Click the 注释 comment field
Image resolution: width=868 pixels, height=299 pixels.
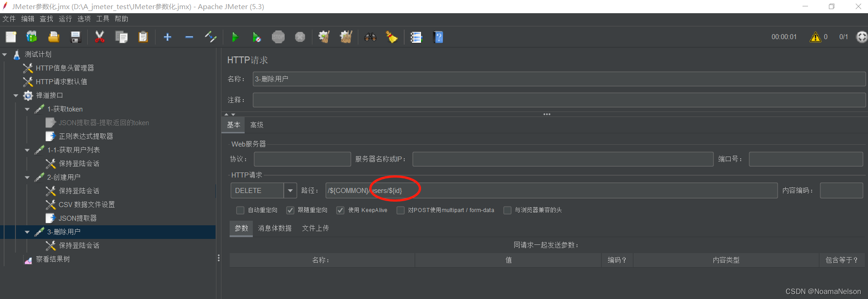click(559, 100)
